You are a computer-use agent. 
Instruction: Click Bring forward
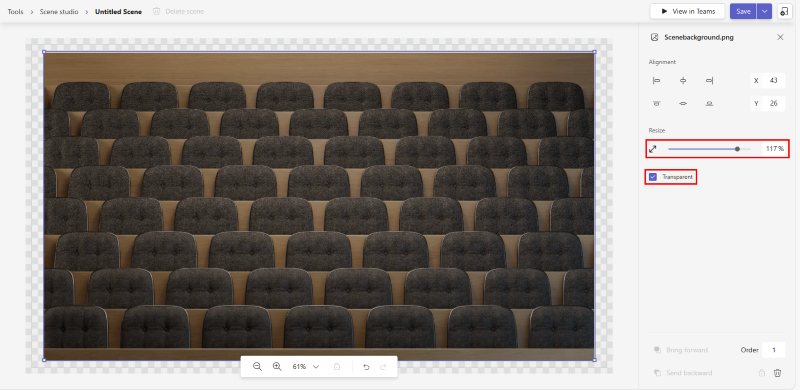[681, 350]
